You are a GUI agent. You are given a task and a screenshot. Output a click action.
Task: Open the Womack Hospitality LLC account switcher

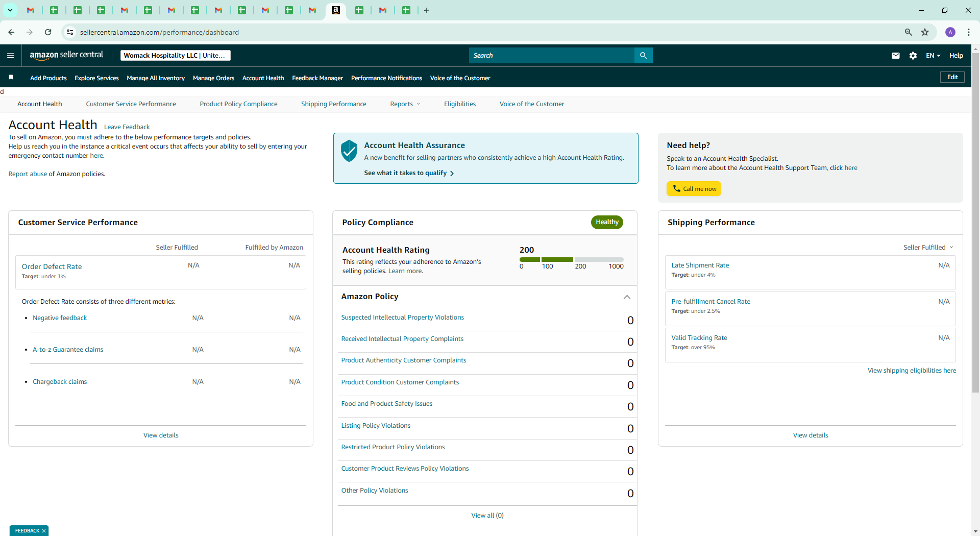175,56
